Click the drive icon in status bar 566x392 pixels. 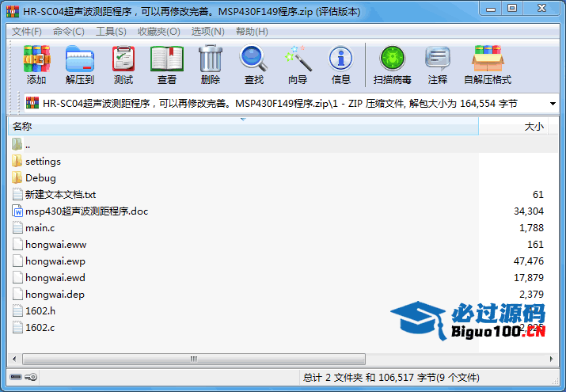[x=16, y=377]
